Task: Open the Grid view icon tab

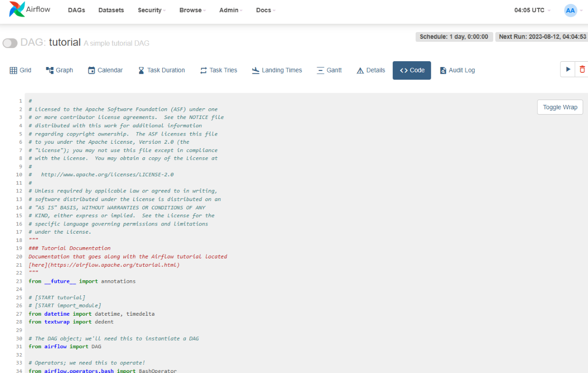Action: tap(14, 70)
